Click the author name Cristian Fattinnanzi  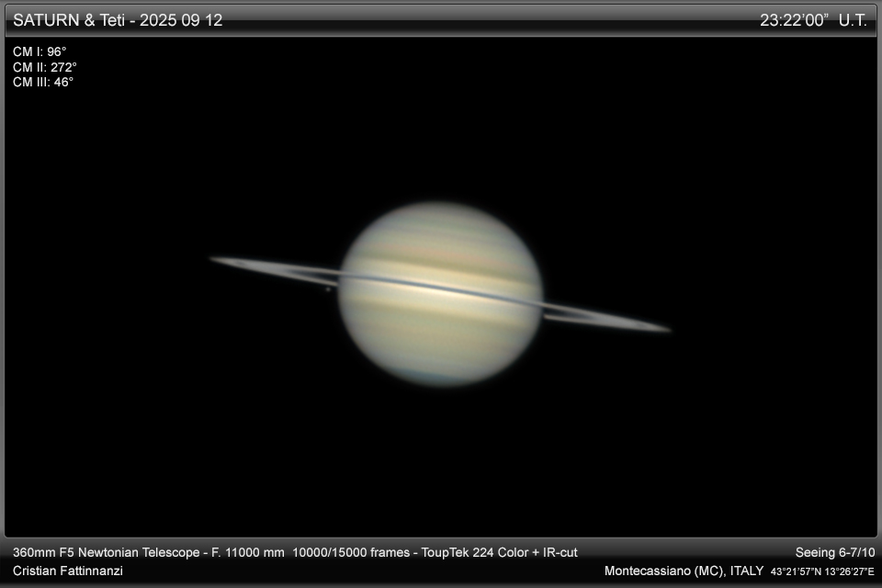click(x=68, y=571)
